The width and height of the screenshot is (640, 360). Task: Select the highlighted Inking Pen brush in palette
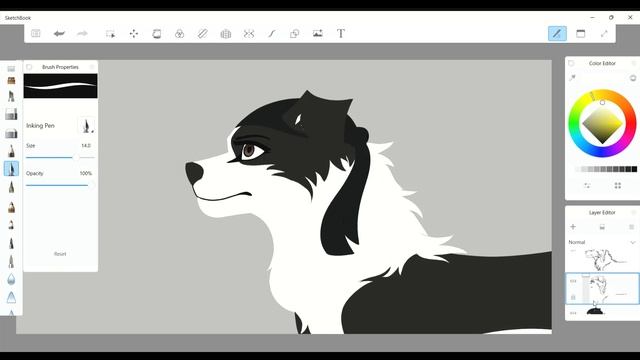point(11,169)
